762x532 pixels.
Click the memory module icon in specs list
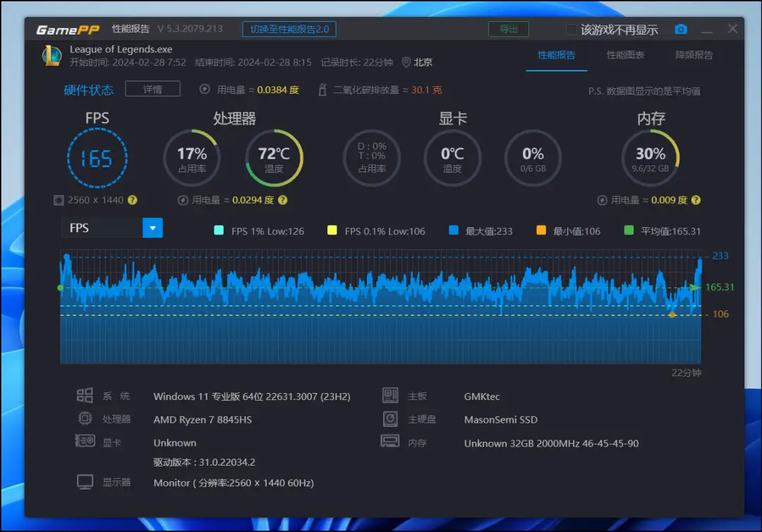(x=389, y=441)
